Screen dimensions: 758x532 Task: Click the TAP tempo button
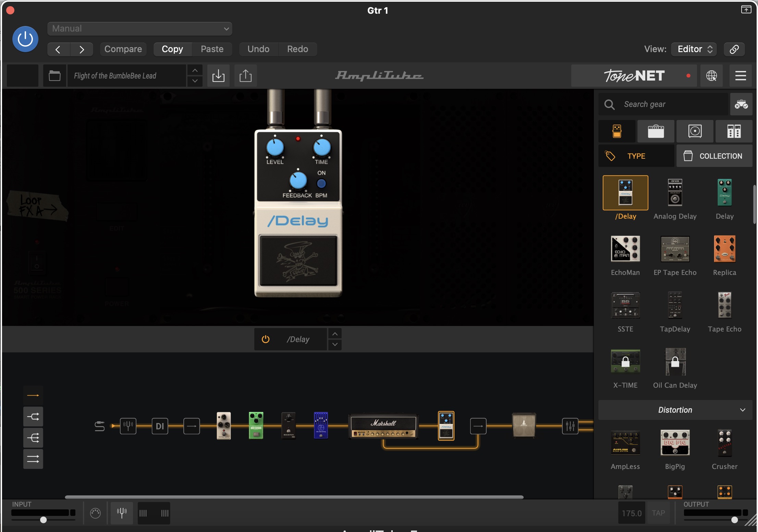(658, 513)
